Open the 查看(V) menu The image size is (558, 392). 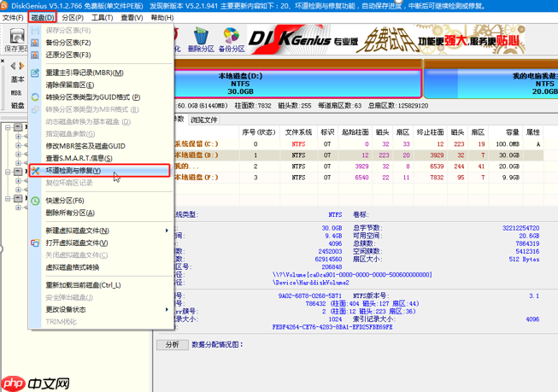coord(132,17)
